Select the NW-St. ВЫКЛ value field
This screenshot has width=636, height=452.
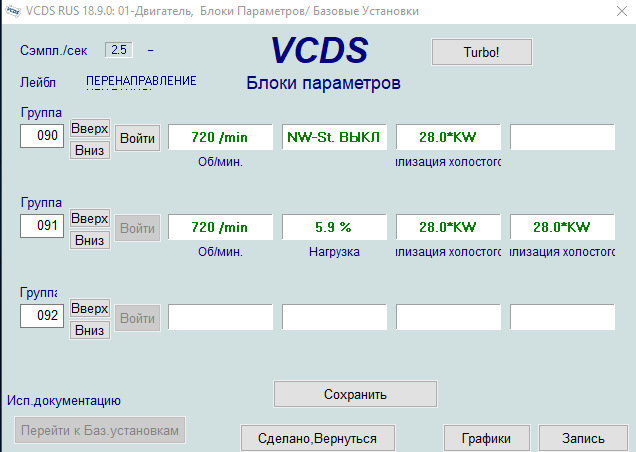coord(334,137)
